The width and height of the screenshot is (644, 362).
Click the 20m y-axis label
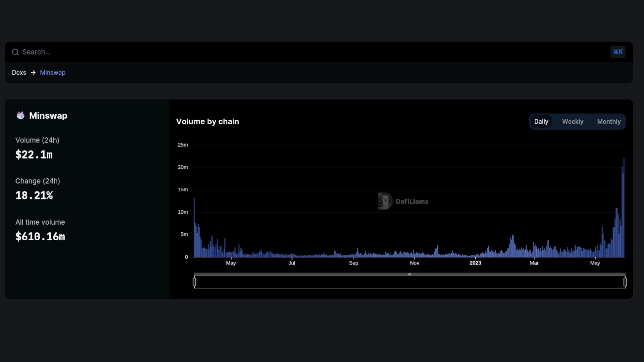click(183, 167)
